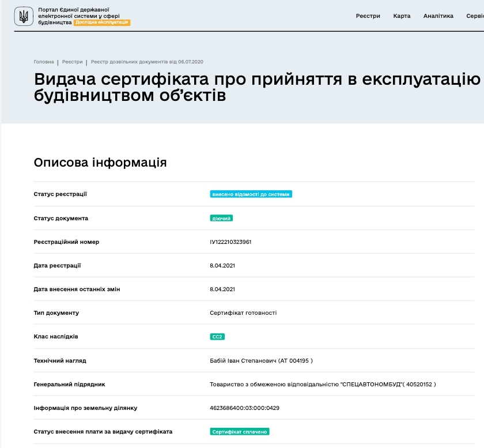Viewport: 484px width, 448px height.
Task: Go to Головна breadcrumb
Action: 44,62
